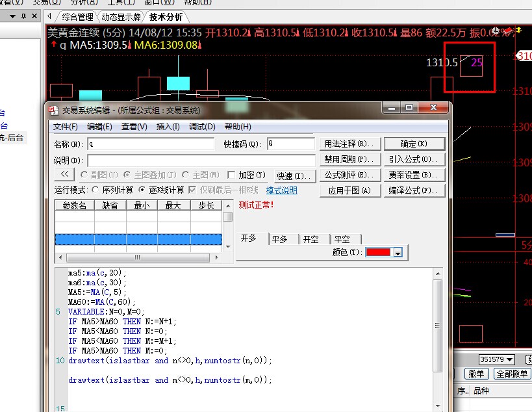Image resolution: width=532 pixels, height=412 pixels.
Task: Click the 名称 name input field
Action: tap(151, 144)
